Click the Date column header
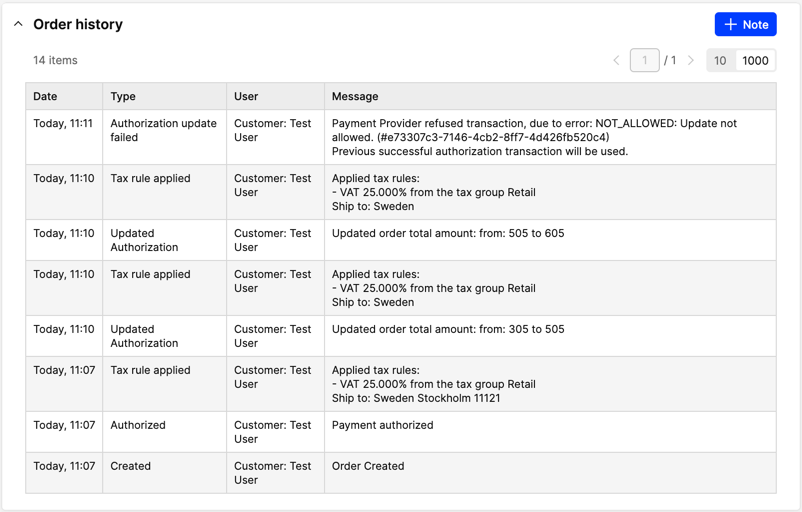The image size is (802, 512). click(x=45, y=97)
